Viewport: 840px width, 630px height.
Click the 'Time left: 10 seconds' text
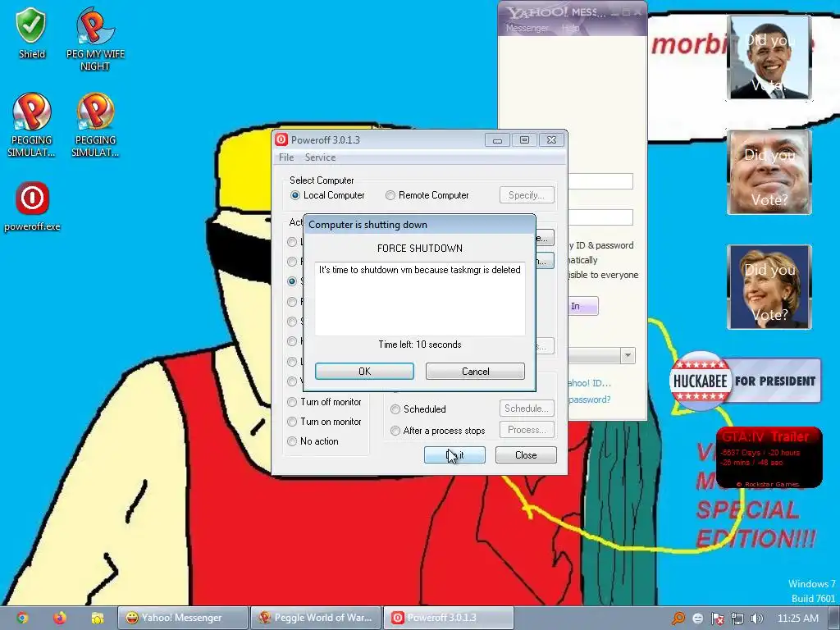(420, 345)
